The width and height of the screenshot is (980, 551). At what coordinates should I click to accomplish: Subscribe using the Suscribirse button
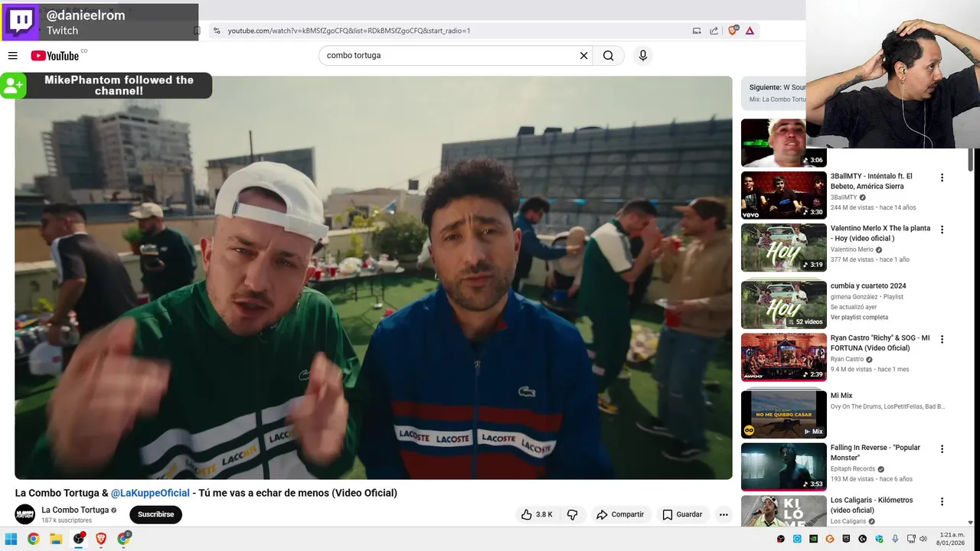[x=155, y=514]
